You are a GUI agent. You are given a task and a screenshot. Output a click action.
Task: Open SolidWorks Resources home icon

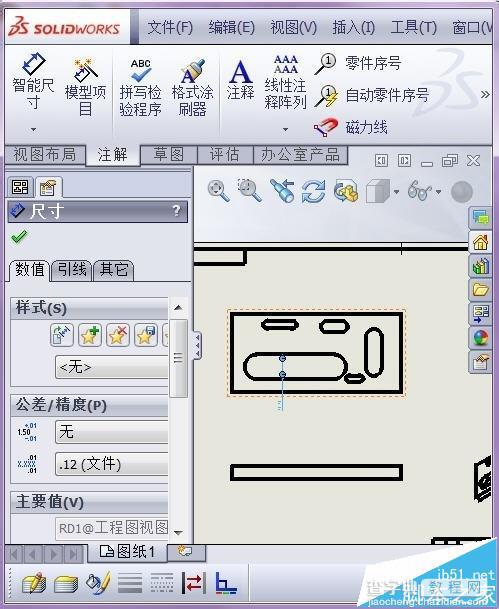coord(480,243)
